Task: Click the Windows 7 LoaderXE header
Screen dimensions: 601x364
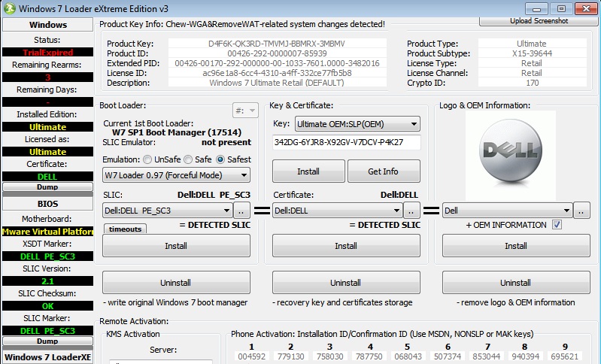Action: [x=47, y=357]
